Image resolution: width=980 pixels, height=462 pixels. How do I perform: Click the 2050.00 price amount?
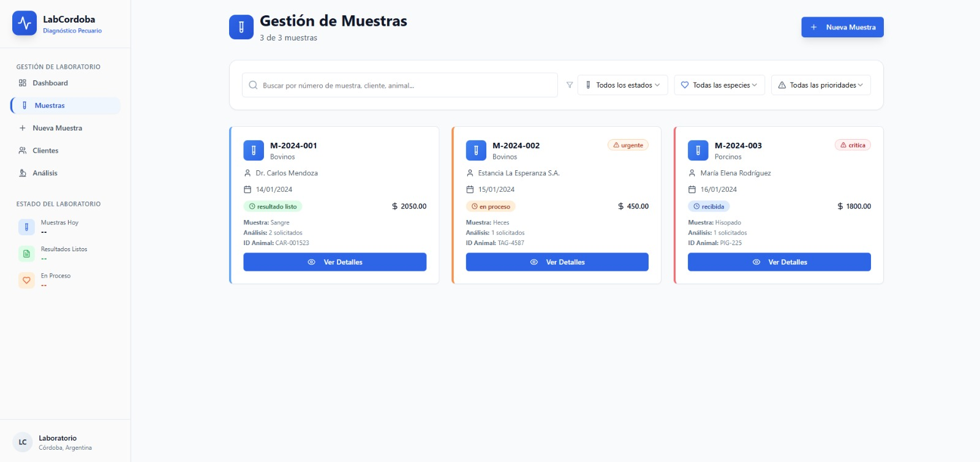(413, 206)
